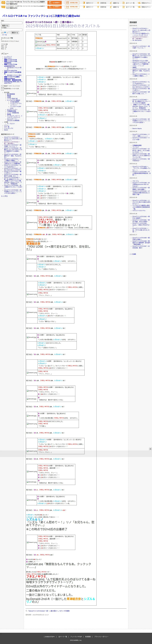152x644 pixels.
Task: Click ここを編集 in right sidebar
Action: coord(133,254)
